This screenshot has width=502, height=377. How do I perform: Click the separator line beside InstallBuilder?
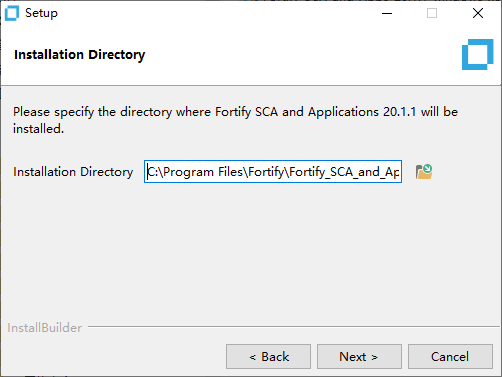(x=294, y=327)
